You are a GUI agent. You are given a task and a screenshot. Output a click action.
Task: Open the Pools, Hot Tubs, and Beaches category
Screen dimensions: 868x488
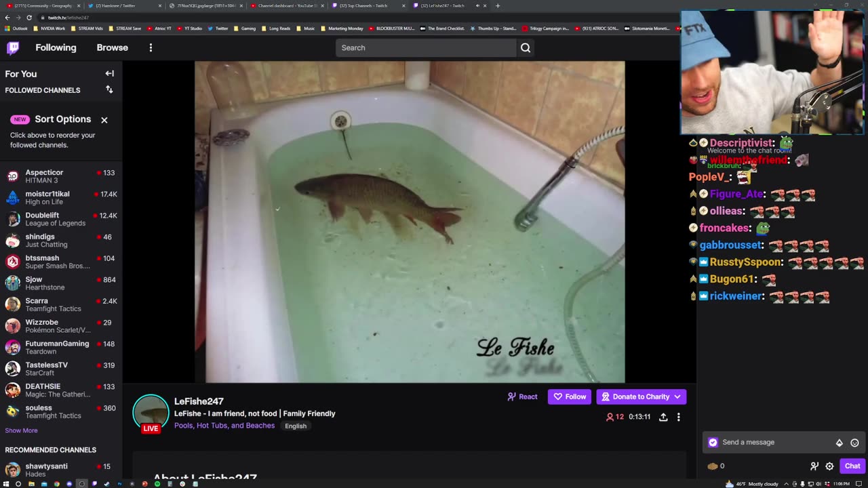click(224, 426)
